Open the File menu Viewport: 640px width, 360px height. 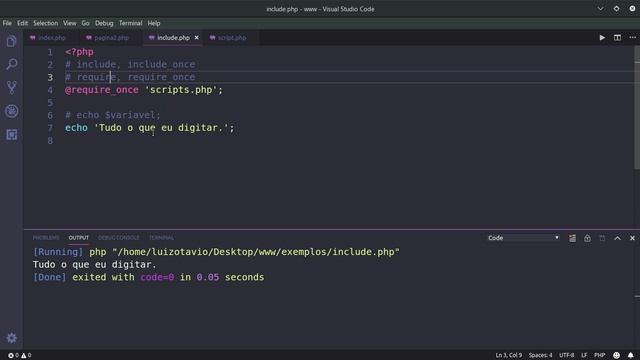click(7, 23)
